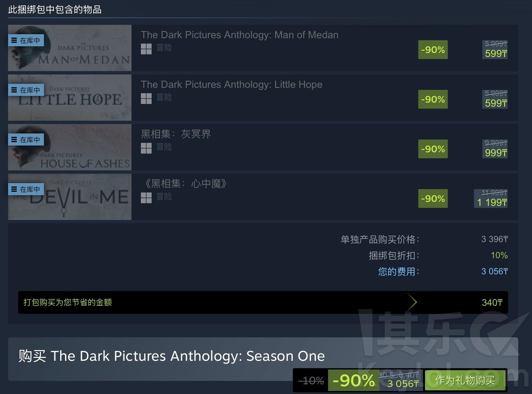Click the 打包购买为您节省的金额 savings bar
The height and width of the screenshot is (394, 532).
click(263, 302)
